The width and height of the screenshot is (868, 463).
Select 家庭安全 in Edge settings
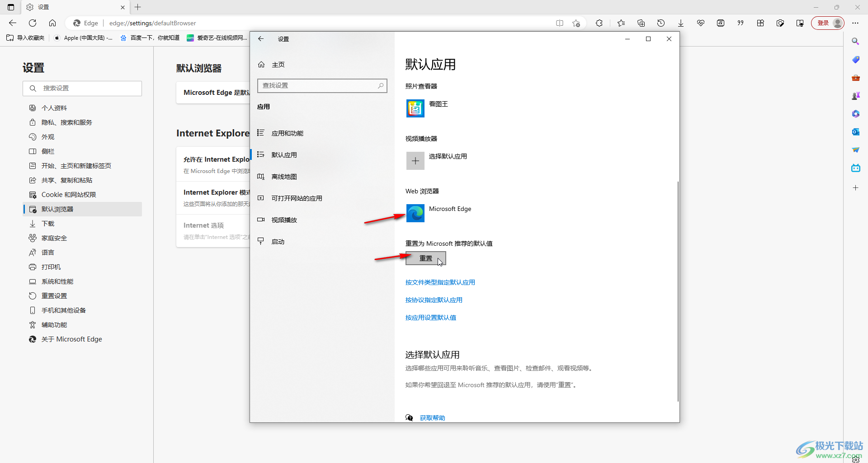[x=82, y=238]
